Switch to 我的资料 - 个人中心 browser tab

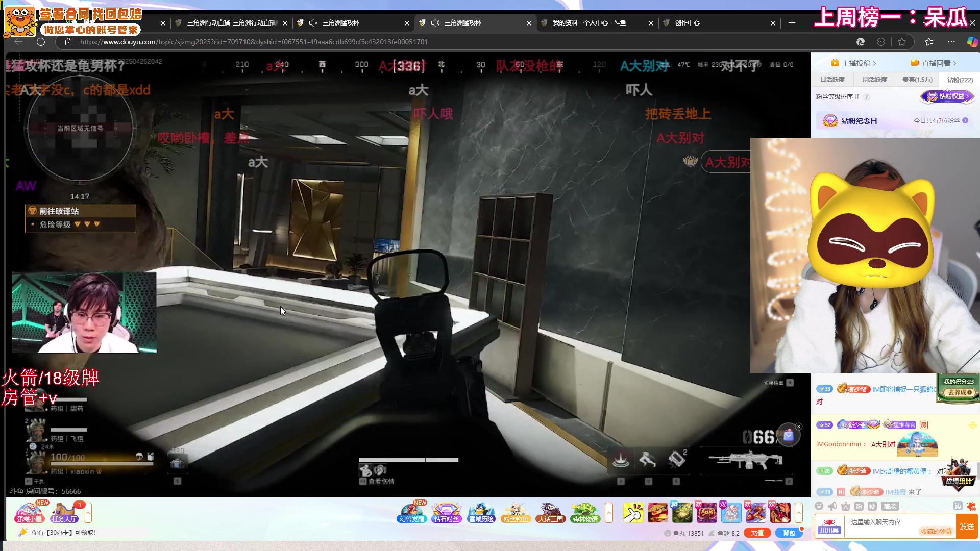point(597,23)
